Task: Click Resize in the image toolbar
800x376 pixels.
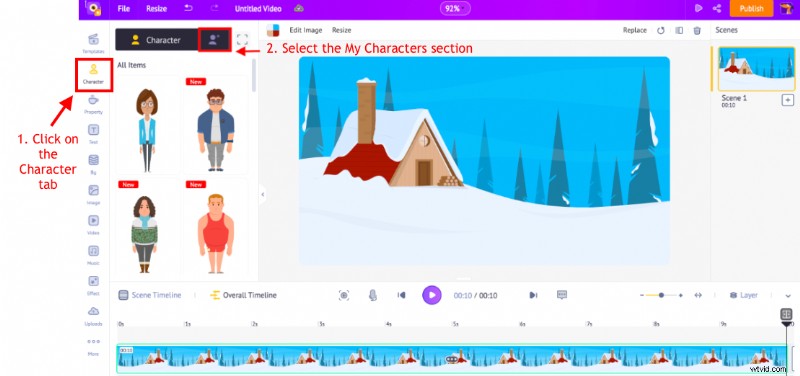Action: click(341, 30)
